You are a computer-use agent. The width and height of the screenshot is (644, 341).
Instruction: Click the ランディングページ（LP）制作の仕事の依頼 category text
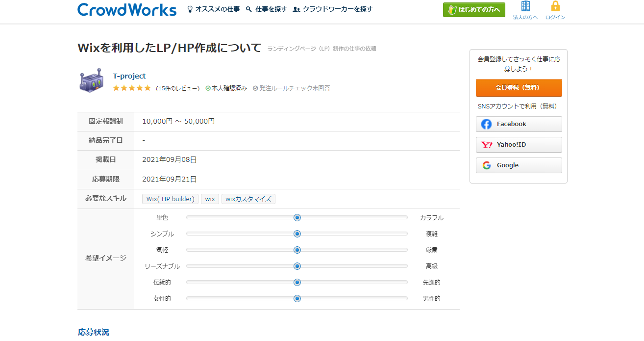322,49
